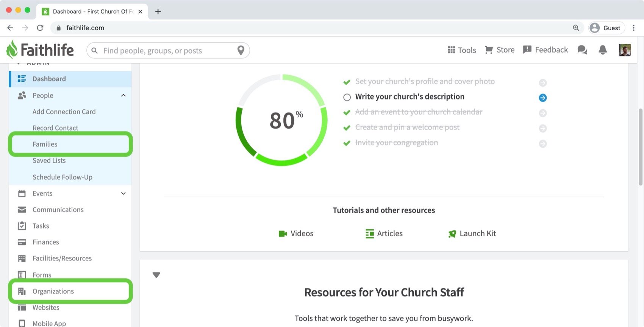Open the browser three-dot menu

(633, 28)
